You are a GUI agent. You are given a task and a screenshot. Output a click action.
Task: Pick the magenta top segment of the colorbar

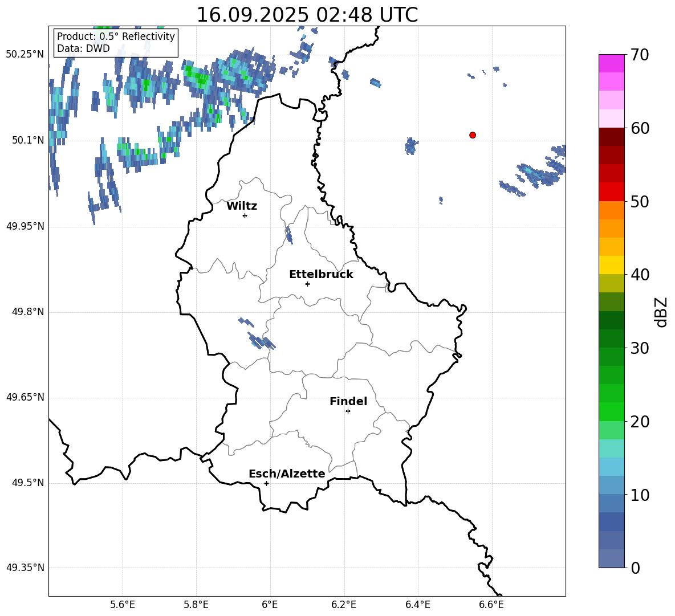612,63
